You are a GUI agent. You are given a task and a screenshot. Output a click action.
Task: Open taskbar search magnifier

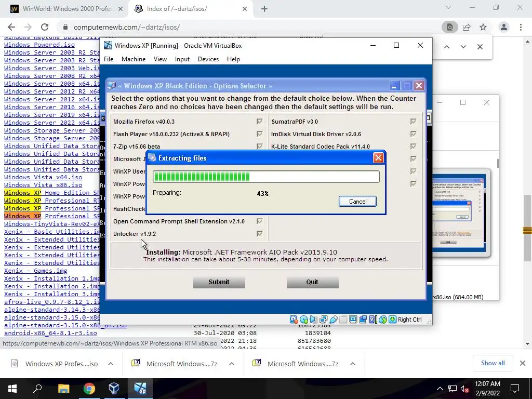(37, 389)
